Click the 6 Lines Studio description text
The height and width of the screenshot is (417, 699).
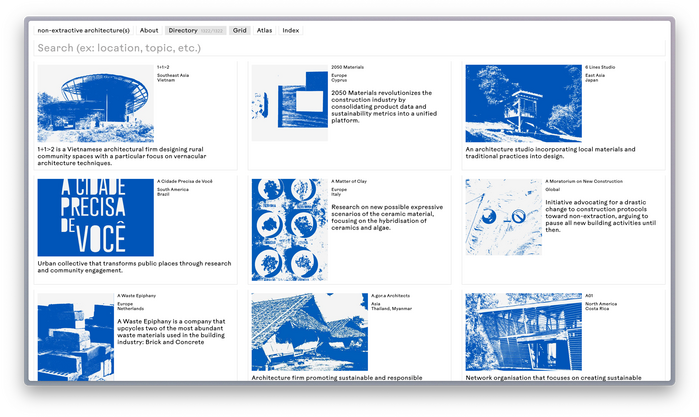(551, 153)
